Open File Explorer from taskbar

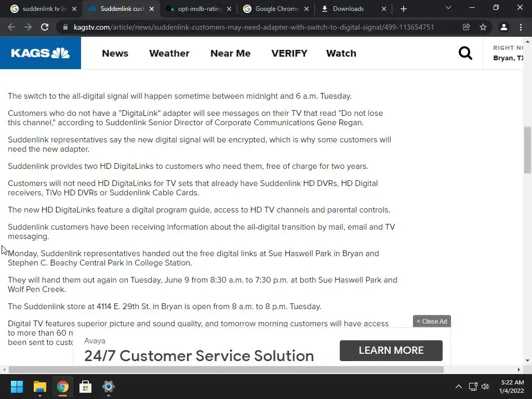(x=39, y=387)
